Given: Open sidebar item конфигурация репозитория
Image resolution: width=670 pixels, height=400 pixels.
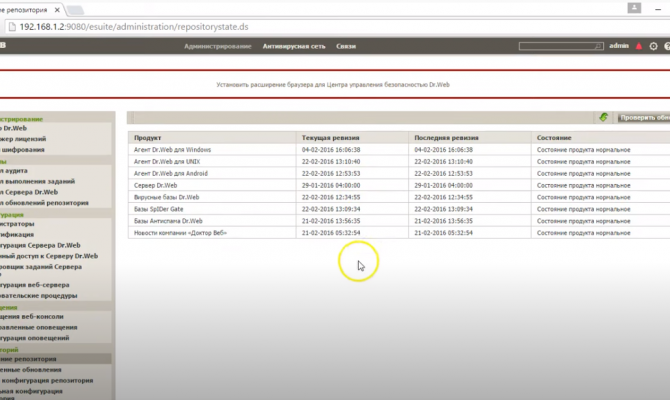Looking at the screenshot, I should click(47, 380).
